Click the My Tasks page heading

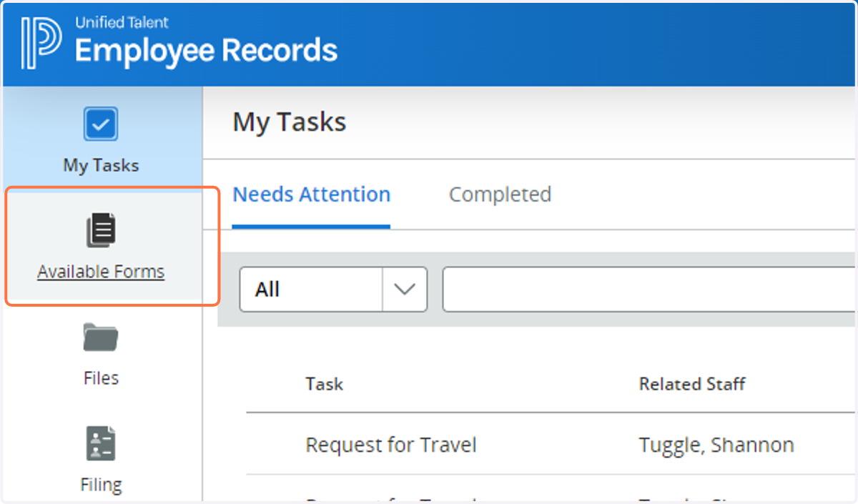[x=290, y=122]
